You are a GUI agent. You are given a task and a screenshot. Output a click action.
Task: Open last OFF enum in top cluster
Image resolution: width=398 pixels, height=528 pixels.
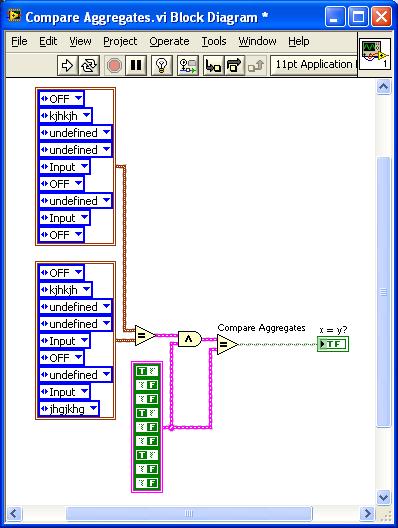61,235
